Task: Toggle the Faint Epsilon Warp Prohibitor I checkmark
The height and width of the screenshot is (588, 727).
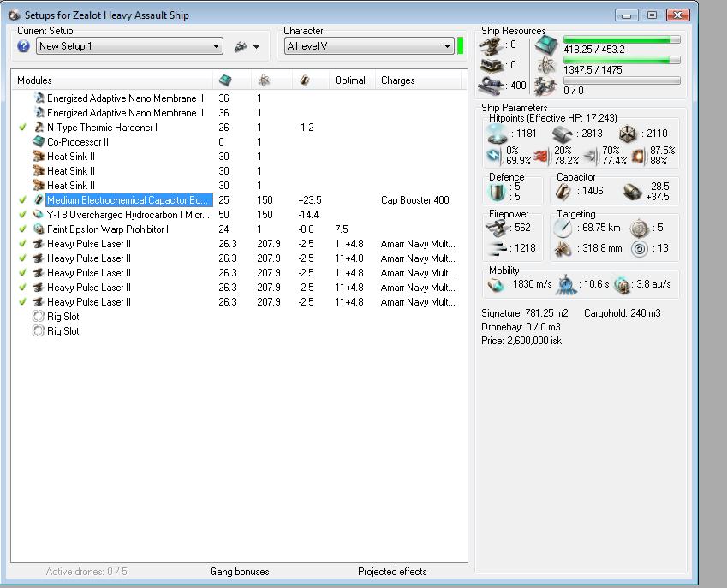Action: tap(22, 229)
